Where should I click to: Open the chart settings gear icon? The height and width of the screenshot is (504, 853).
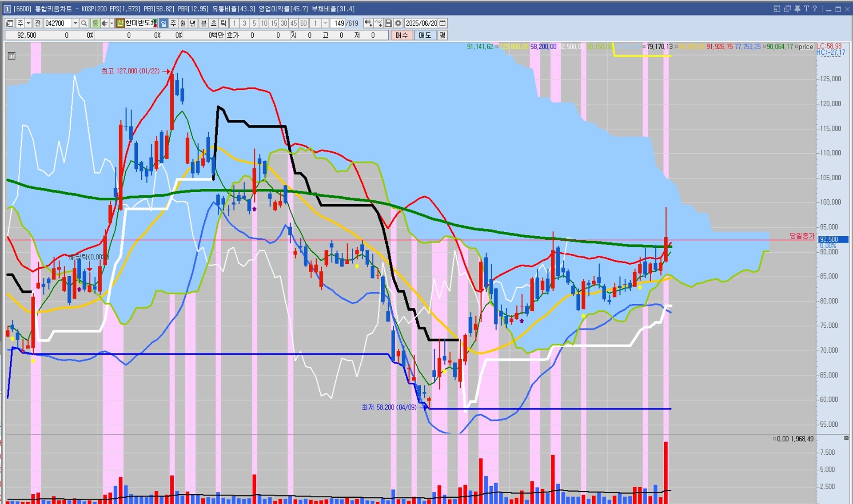point(398,23)
